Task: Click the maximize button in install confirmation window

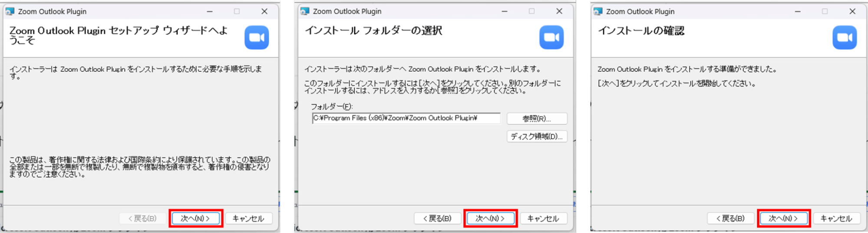Action: coord(825,11)
